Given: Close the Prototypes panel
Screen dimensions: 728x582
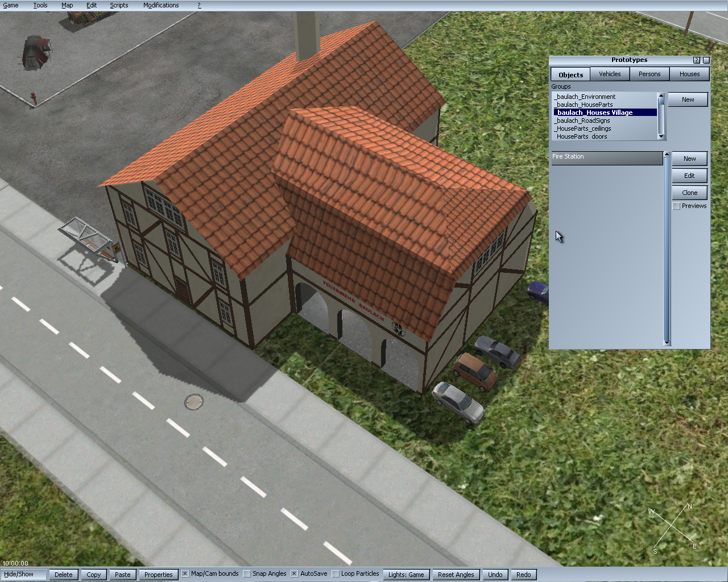Looking at the screenshot, I should pos(706,60).
